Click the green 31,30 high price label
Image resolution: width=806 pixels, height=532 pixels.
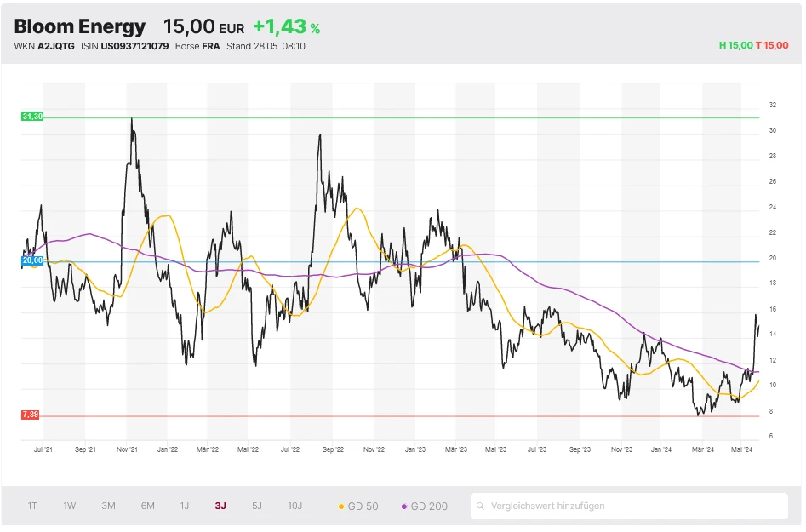pos(31,116)
